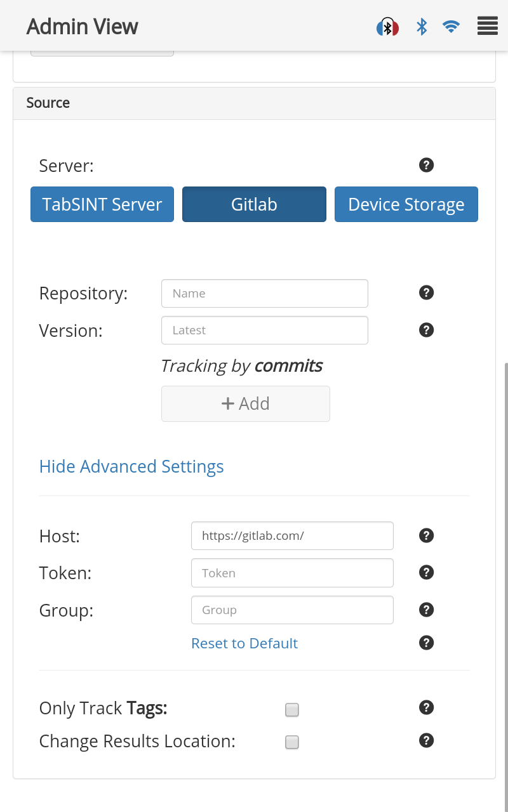Select the Device Storage source
Image resolution: width=508 pixels, height=812 pixels.
pos(406,204)
